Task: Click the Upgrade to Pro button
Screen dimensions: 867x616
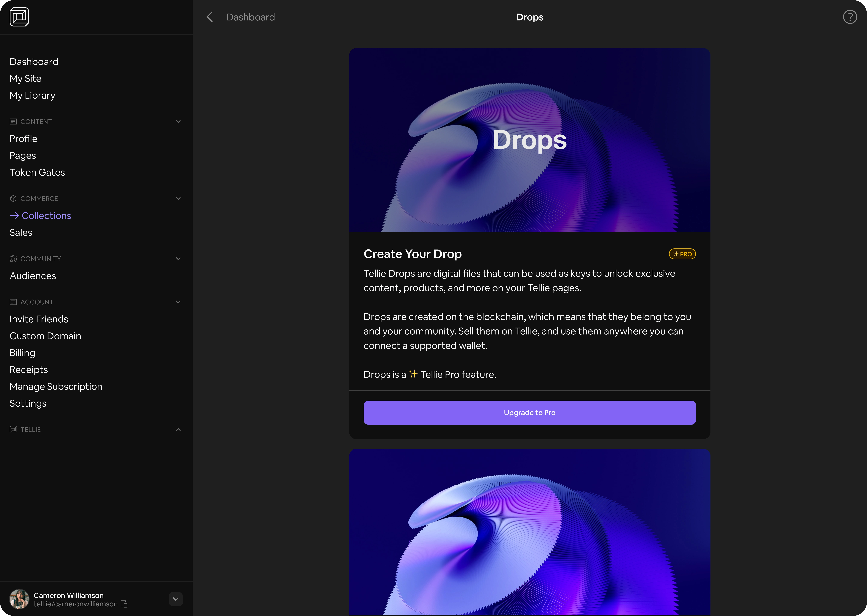Action: pos(529,413)
